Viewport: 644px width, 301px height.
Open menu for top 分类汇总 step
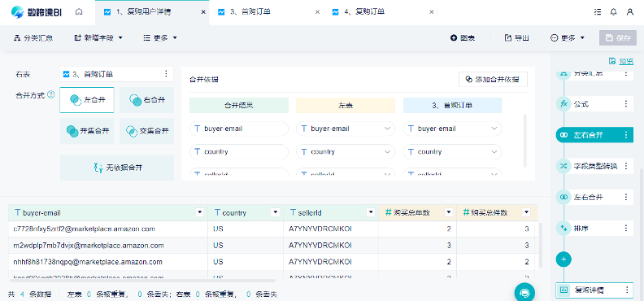pyautogui.click(x=626, y=73)
